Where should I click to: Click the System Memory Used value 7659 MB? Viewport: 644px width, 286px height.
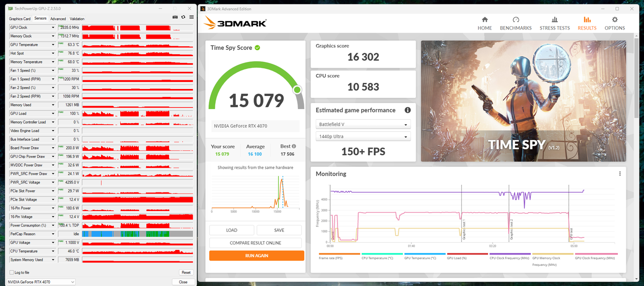(x=69, y=259)
